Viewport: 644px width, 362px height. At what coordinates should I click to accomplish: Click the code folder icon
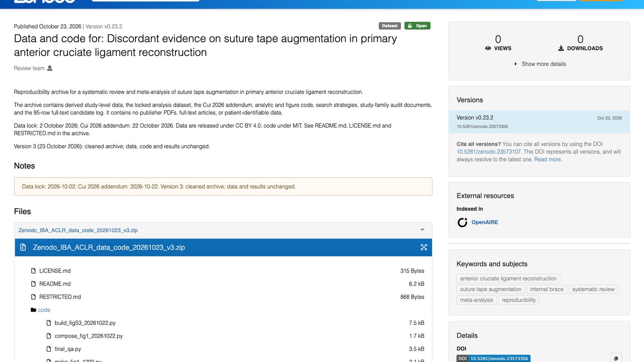(x=33, y=310)
